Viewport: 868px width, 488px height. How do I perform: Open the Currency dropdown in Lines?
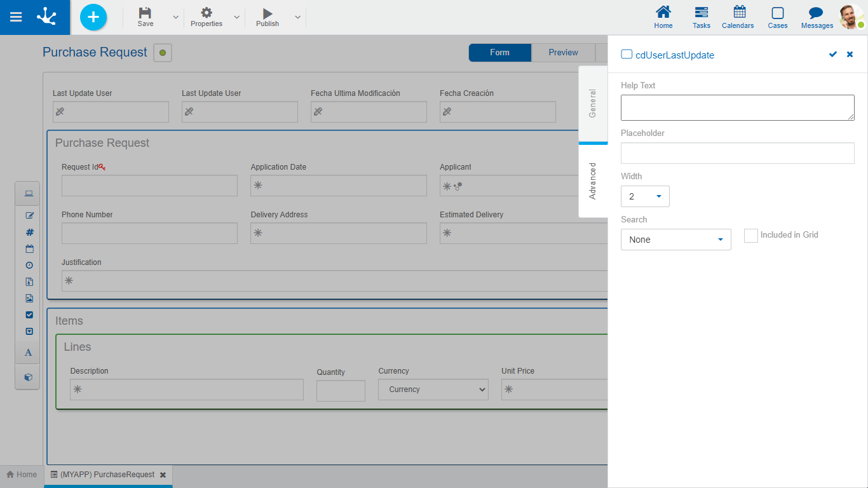(433, 390)
